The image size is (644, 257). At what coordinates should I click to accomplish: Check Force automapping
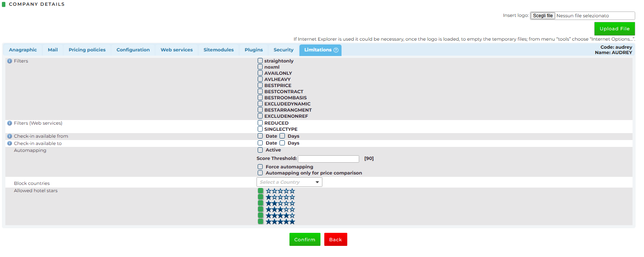point(260,167)
